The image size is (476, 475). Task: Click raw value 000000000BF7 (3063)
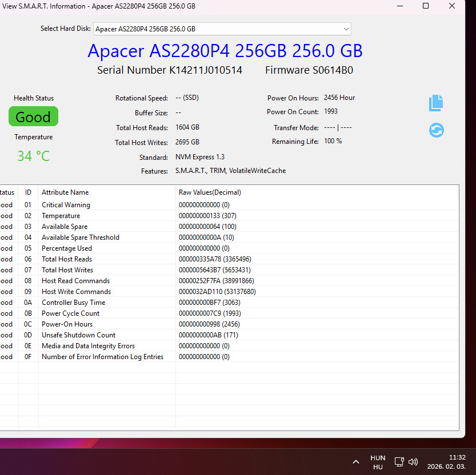tap(210, 303)
